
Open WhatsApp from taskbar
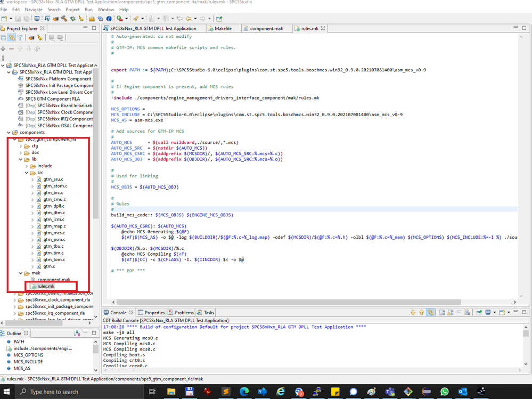[x=444, y=392]
